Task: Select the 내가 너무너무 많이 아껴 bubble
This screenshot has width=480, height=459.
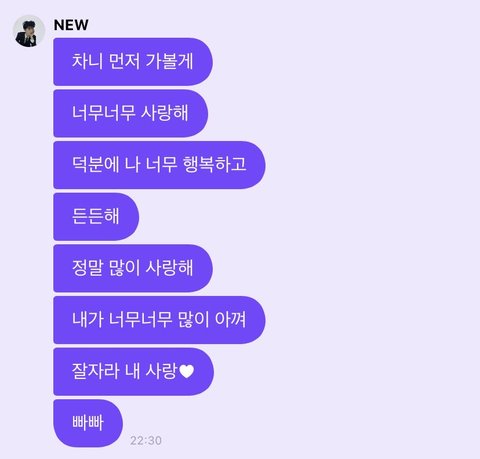Action: point(159,320)
